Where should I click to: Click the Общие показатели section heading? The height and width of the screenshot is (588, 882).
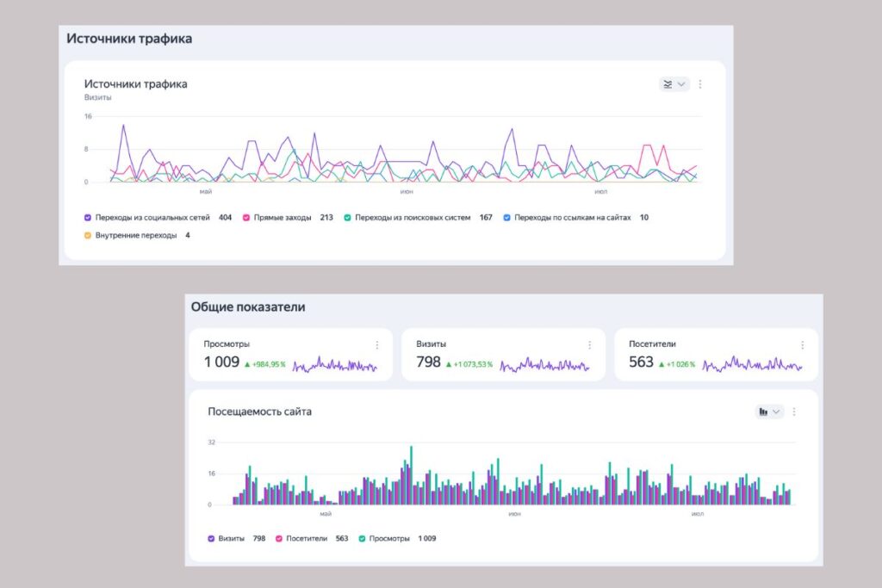click(248, 307)
